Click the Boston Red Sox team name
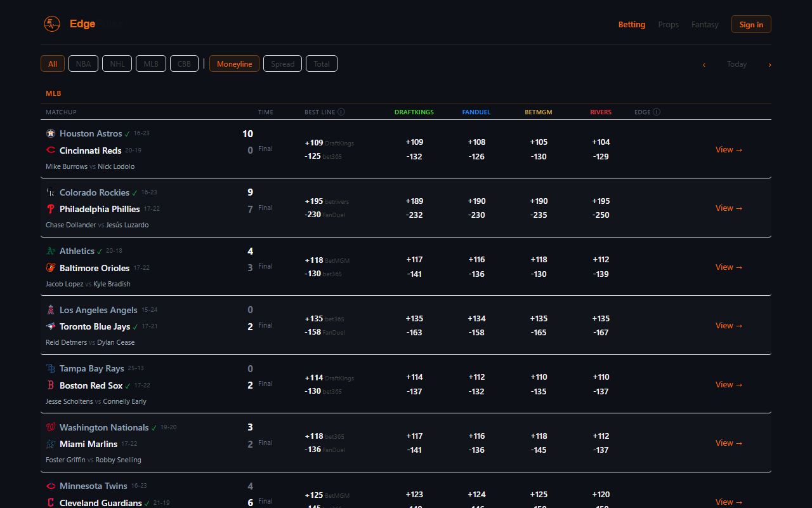Viewport: 812px width, 508px height. [91, 385]
